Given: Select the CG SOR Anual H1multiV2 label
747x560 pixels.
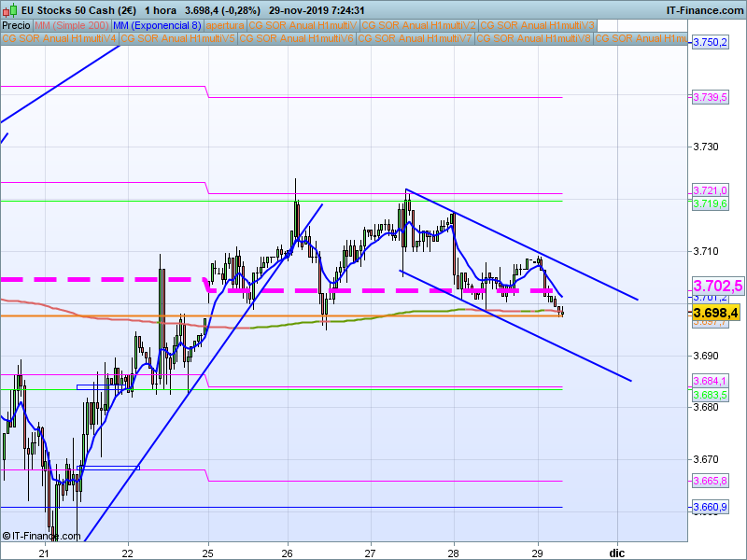Looking at the screenshot, I should coord(418,25).
